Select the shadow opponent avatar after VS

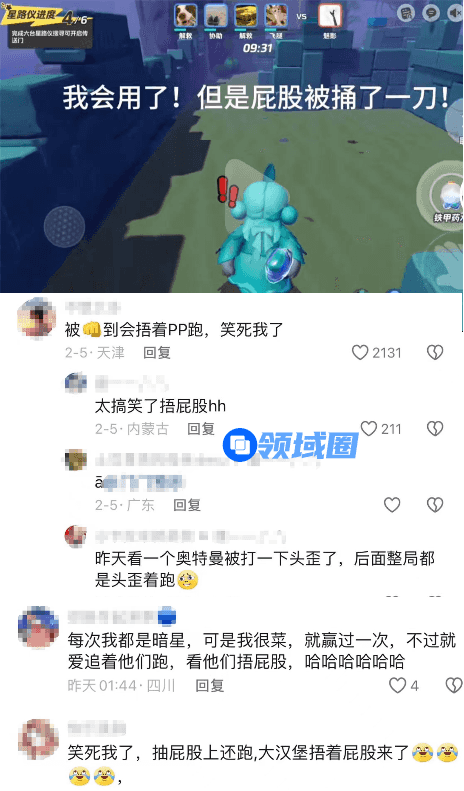(330, 16)
